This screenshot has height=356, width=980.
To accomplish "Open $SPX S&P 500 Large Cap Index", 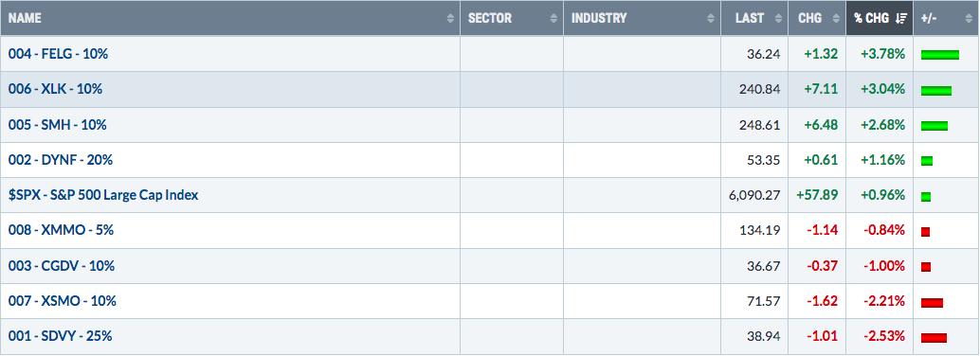I will [103, 195].
